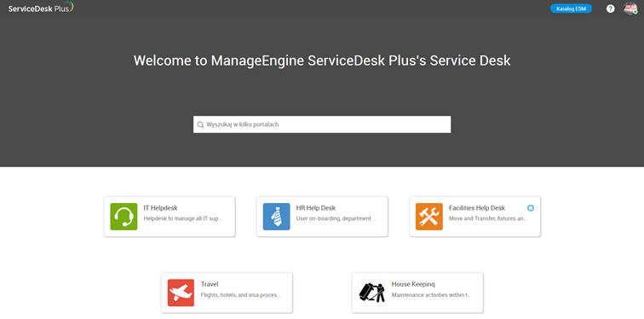Open the IT Helpdesk portal title

pos(161,208)
